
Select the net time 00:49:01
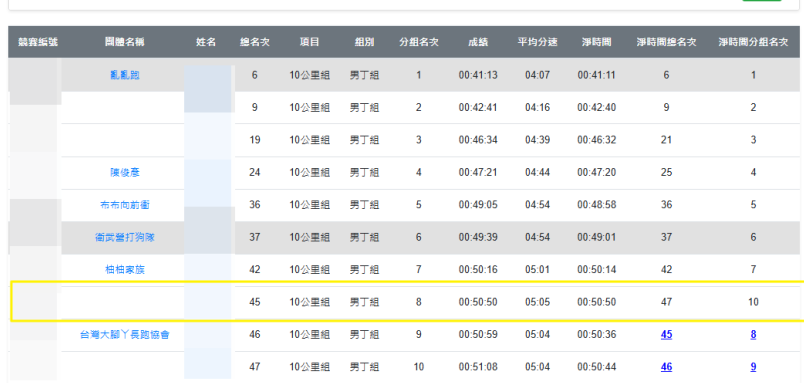coord(596,237)
